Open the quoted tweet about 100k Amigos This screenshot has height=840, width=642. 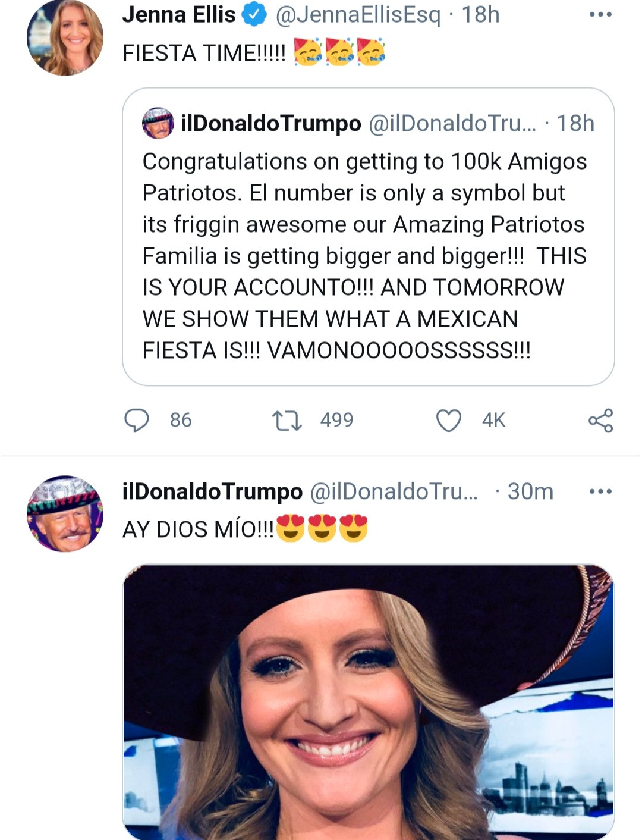[x=366, y=256]
